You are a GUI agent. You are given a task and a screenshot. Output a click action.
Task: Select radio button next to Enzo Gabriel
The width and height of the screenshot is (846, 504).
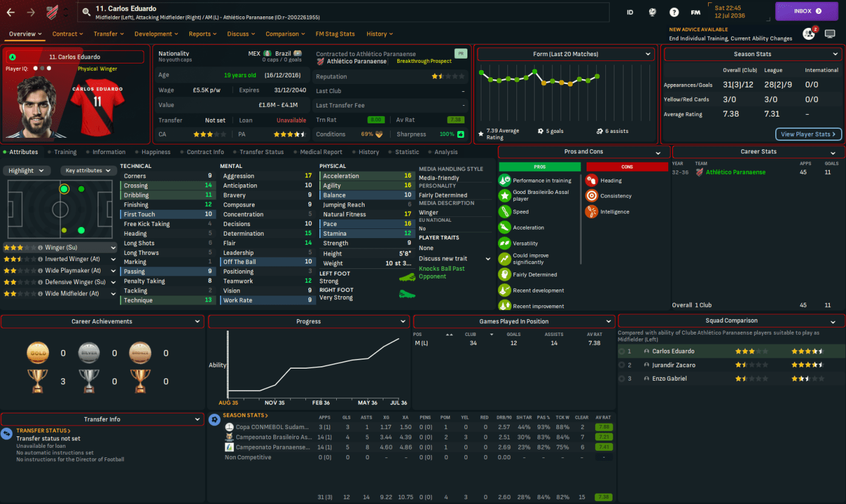[x=621, y=379]
